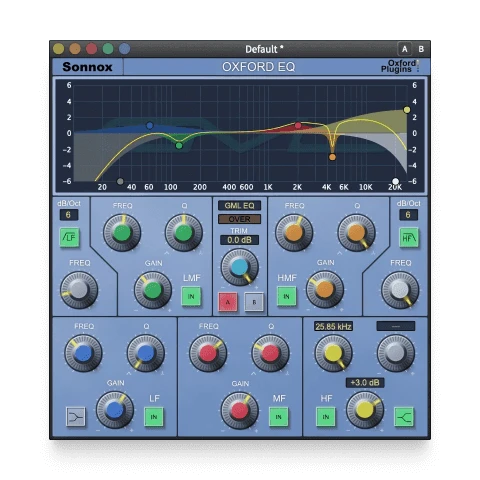Select preset slot B in title bar
This screenshot has width=480, height=480.
(x=421, y=49)
